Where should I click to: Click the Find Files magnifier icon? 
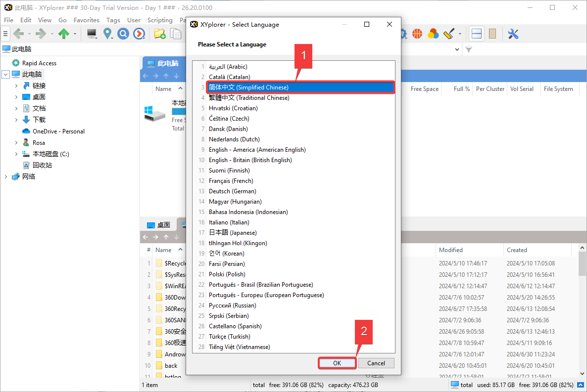[123, 34]
